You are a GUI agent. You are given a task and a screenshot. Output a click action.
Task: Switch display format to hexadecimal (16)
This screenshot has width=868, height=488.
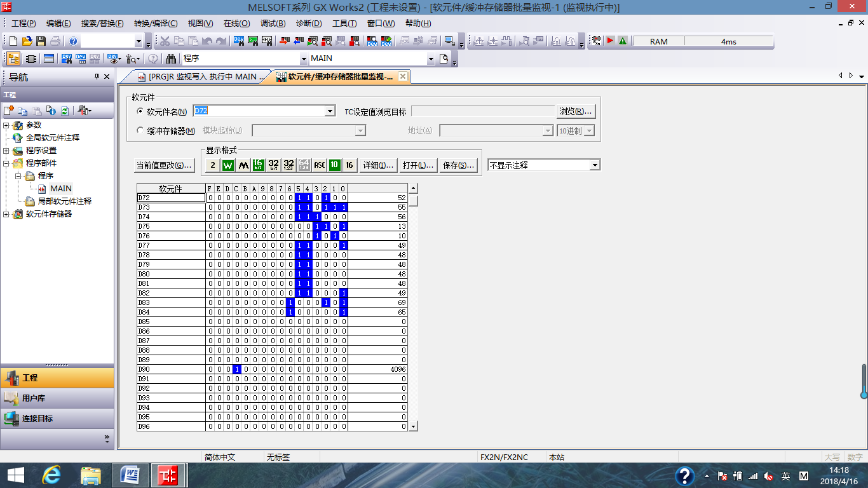click(x=349, y=165)
